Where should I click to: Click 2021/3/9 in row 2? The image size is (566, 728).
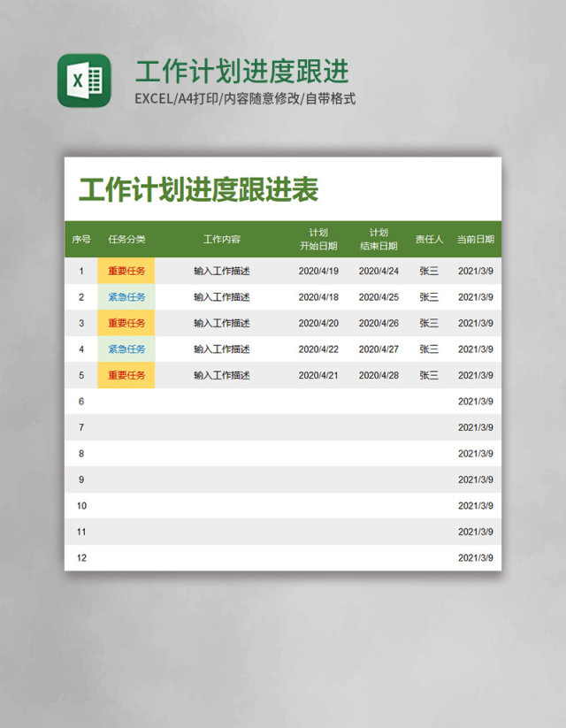tap(476, 296)
